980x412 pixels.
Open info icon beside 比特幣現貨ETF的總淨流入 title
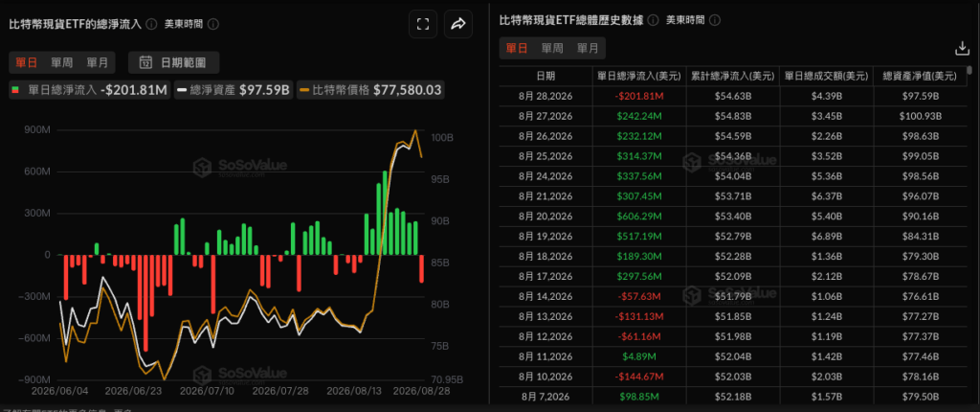[151, 24]
